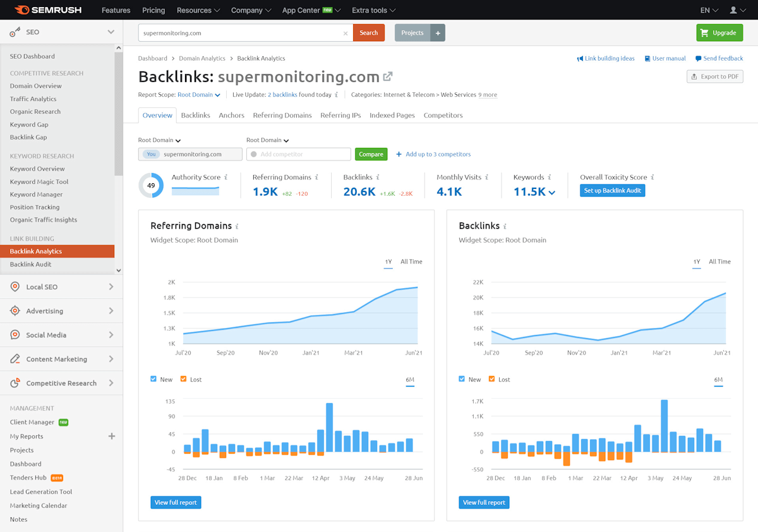The width and height of the screenshot is (758, 532).
Task: Select 6M in Backlinks bar chart
Action: click(718, 380)
